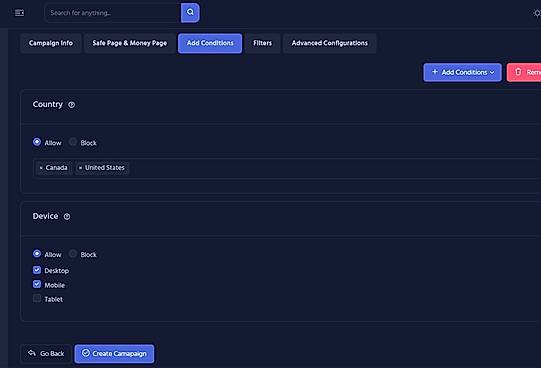
Task: Open the Campaign Info tab
Action: pyautogui.click(x=51, y=43)
